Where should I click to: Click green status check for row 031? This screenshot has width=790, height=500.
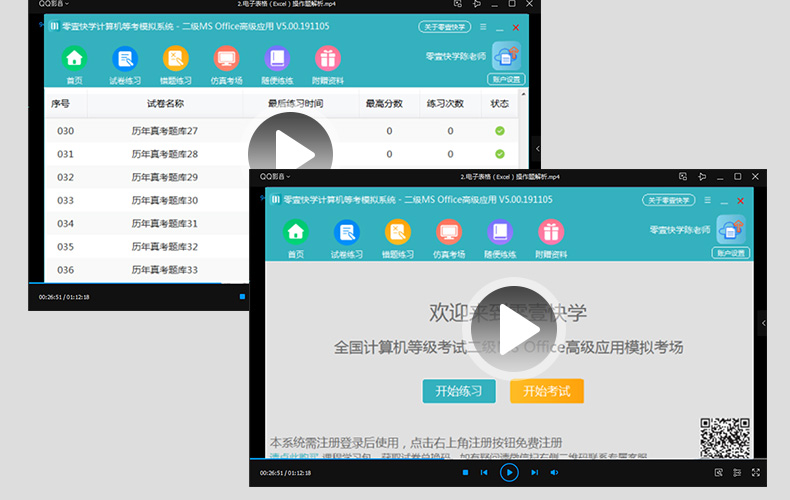point(500,154)
